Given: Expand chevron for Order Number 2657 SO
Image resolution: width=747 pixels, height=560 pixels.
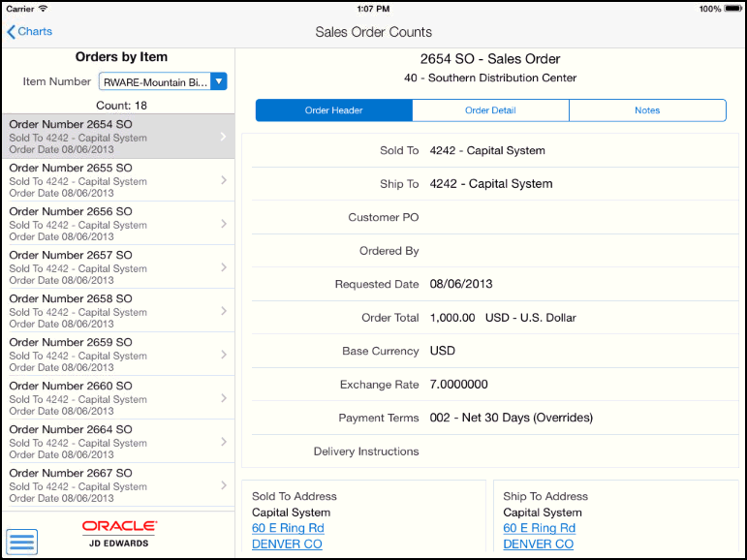Looking at the screenshot, I should pyautogui.click(x=224, y=267).
